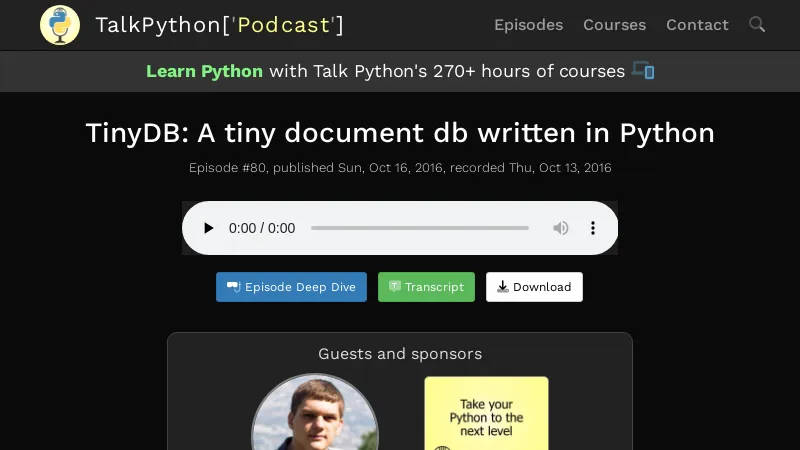Mute the audio player speaker icon
Image resolution: width=800 pixels, height=450 pixels.
click(x=561, y=228)
